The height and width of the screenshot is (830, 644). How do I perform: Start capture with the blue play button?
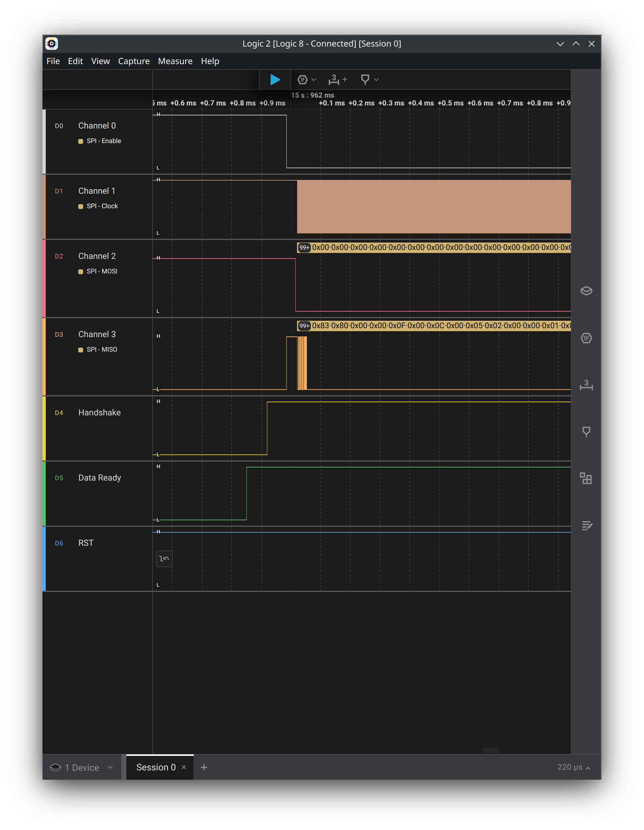275,79
